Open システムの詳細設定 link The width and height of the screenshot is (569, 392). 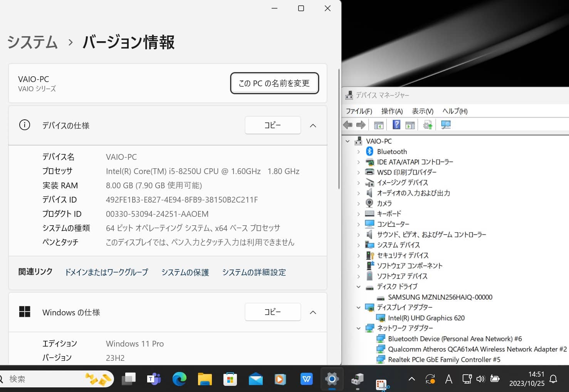[254, 272]
